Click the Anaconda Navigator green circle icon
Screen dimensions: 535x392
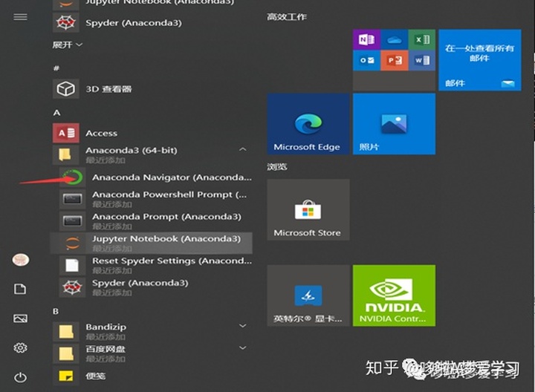point(72,177)
